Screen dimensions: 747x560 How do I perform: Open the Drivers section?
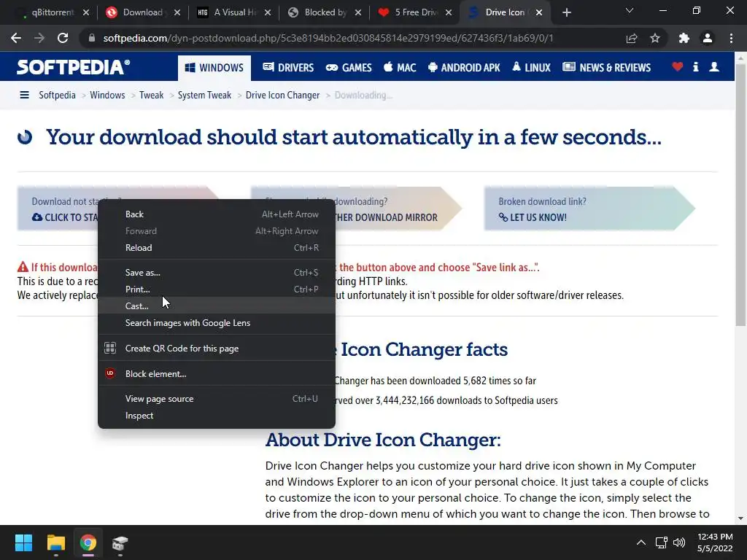[x=288, y=68]
